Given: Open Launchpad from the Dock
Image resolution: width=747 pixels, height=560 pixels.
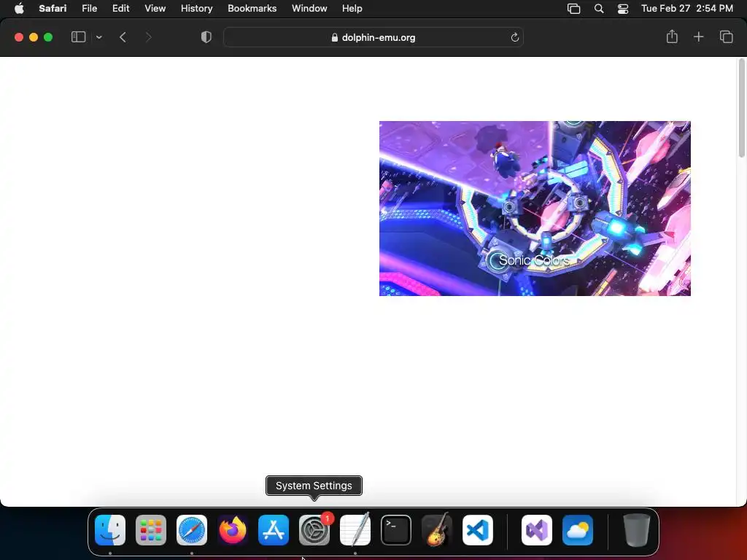Looking at the screenshot, I should tap(151, 530).
